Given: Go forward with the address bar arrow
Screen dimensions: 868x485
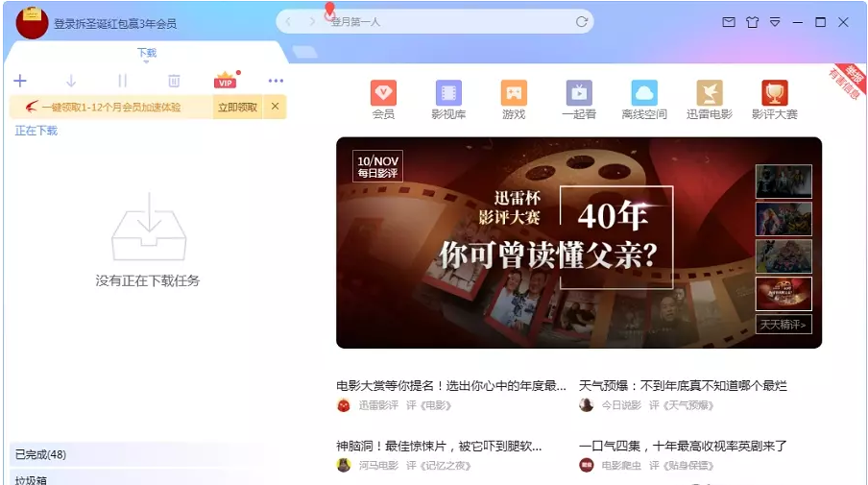Looking at the screenshot, I should point(312,21).
